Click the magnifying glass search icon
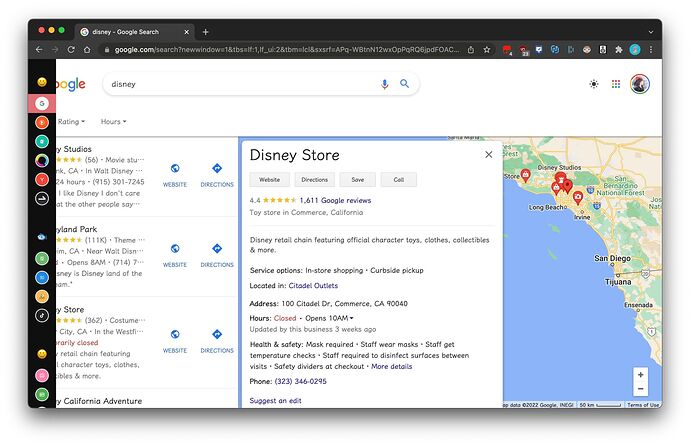 pyautogui.click(x=405, y=84)
